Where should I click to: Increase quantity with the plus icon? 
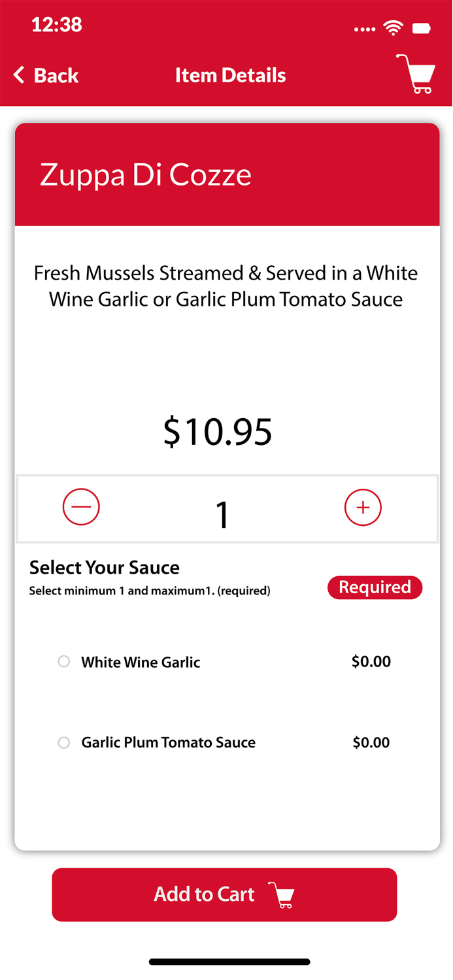(x=363, y=507)
